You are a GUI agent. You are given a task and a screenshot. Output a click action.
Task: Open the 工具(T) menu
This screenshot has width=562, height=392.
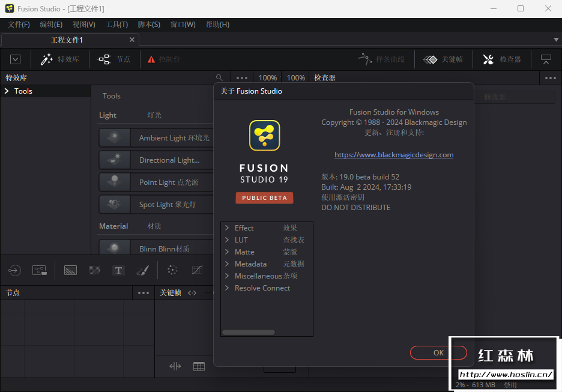point(116,25)
